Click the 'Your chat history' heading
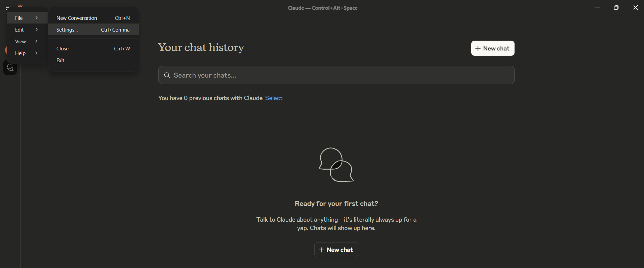644x268 pixels. pos(201,48)
